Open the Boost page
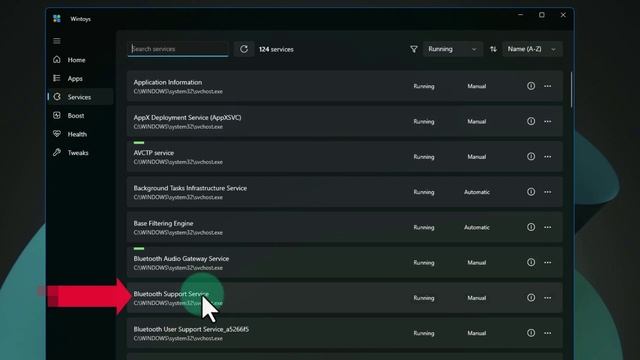Screen dimensions: 640x360 [80, 116]
